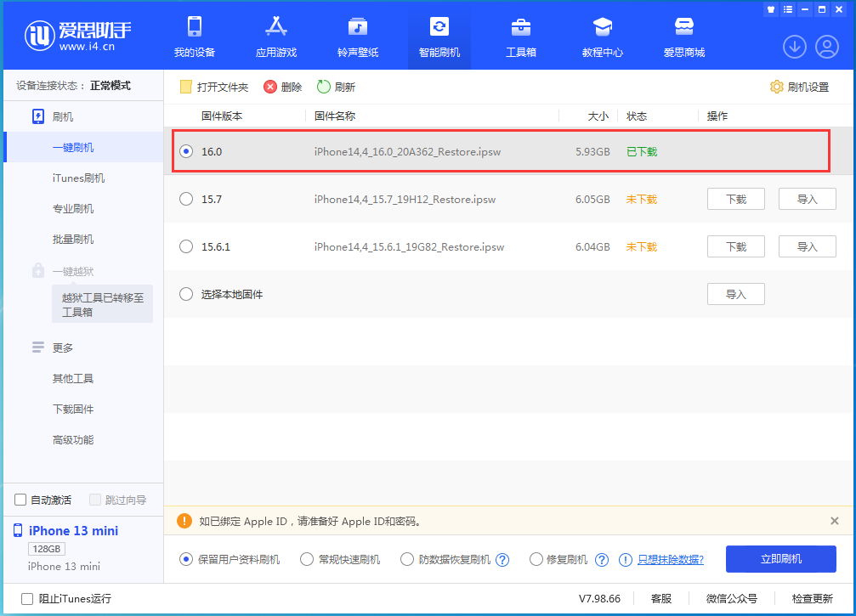Select the 智能刷机 smart flash tab
The height and width of the screenshot is (616, 856).
[x=439, y=37]
